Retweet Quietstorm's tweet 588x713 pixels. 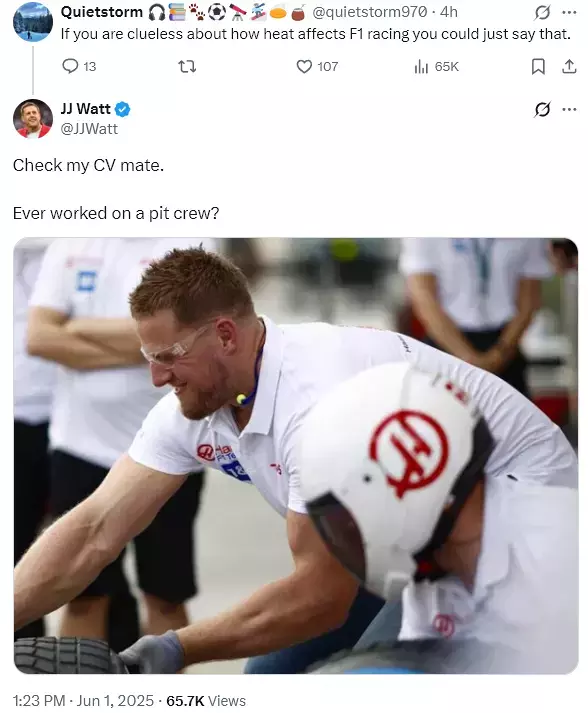187,67
